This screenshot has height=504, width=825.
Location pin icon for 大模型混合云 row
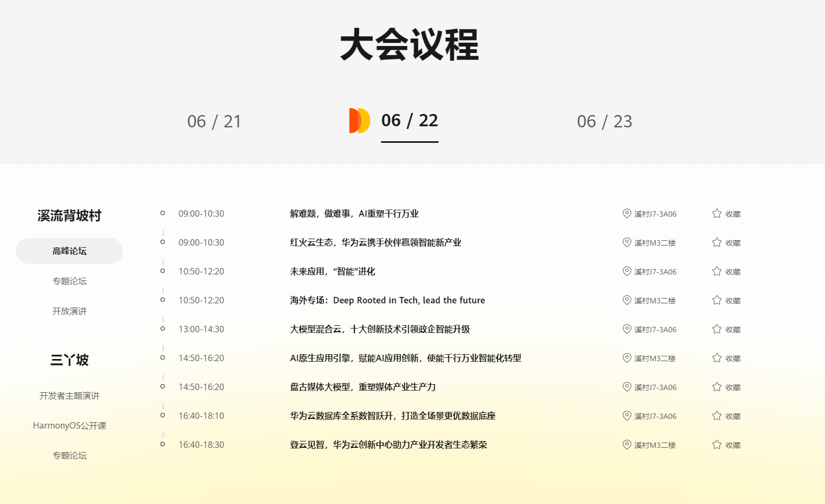(627, 329)
